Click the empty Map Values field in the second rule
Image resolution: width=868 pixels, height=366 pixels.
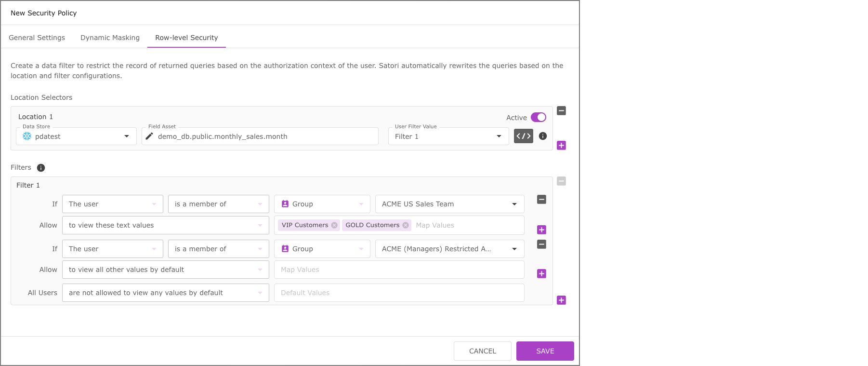[x=399, y=270]
